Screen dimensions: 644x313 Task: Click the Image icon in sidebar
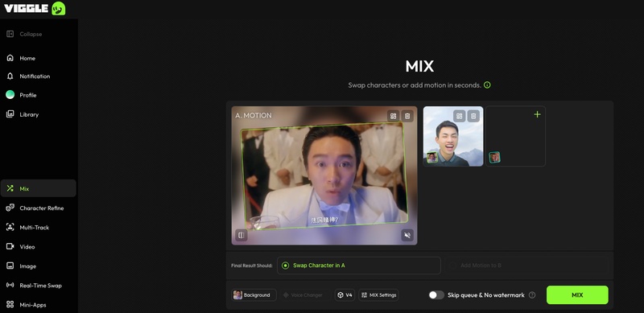pyautogui.click(x=10, y=266)
